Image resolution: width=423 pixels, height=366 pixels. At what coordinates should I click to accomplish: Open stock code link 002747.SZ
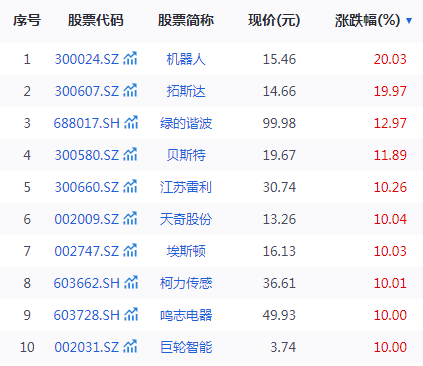[x=87, y=251]
